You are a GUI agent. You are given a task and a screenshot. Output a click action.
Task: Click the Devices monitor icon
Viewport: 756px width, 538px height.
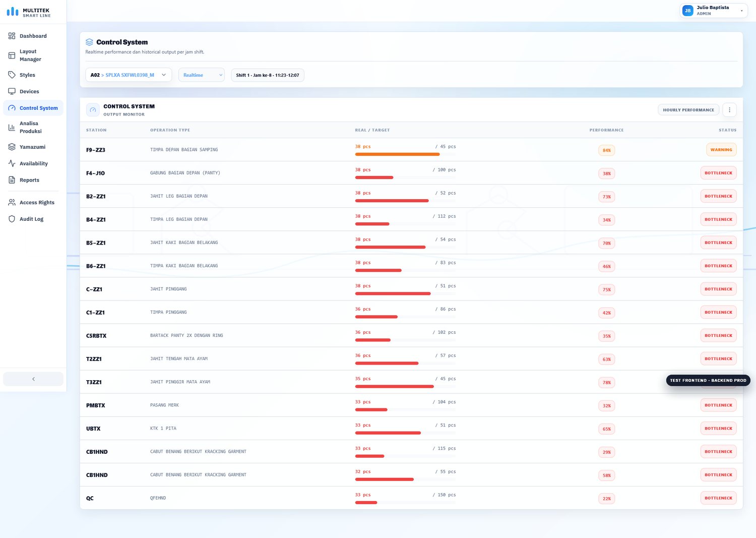(12, 91)
